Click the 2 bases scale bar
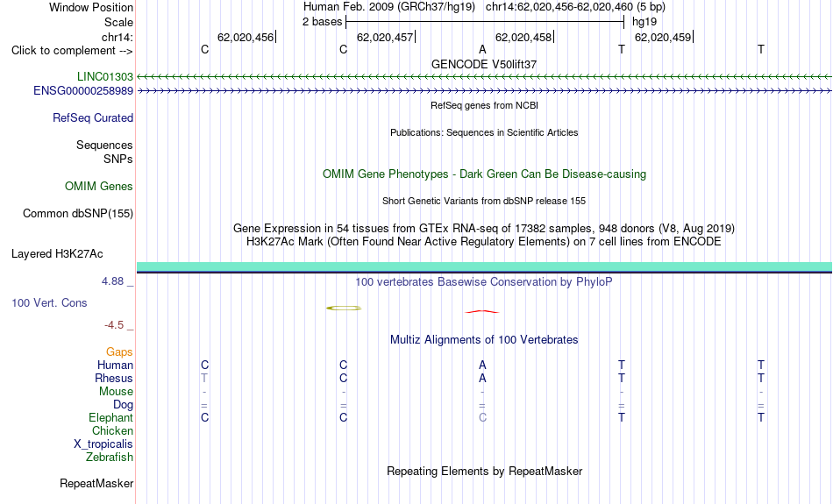The width and height of the screenshot is (833, 504). [x=485, y=22]
